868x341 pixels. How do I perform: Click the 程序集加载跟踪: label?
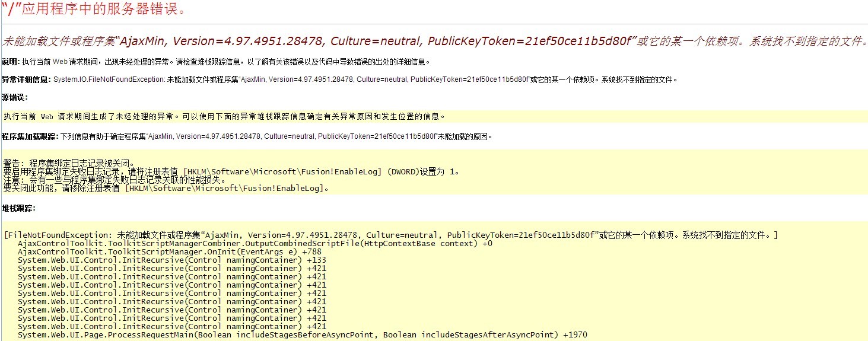[x=30, y=136]
